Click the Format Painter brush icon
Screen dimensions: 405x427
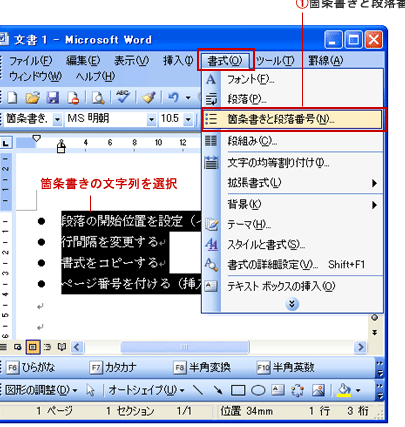click(x=149, y=98)
